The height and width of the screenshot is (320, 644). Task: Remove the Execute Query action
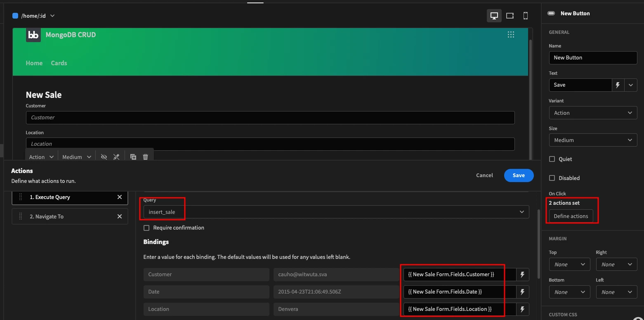(x=120, y=197)
